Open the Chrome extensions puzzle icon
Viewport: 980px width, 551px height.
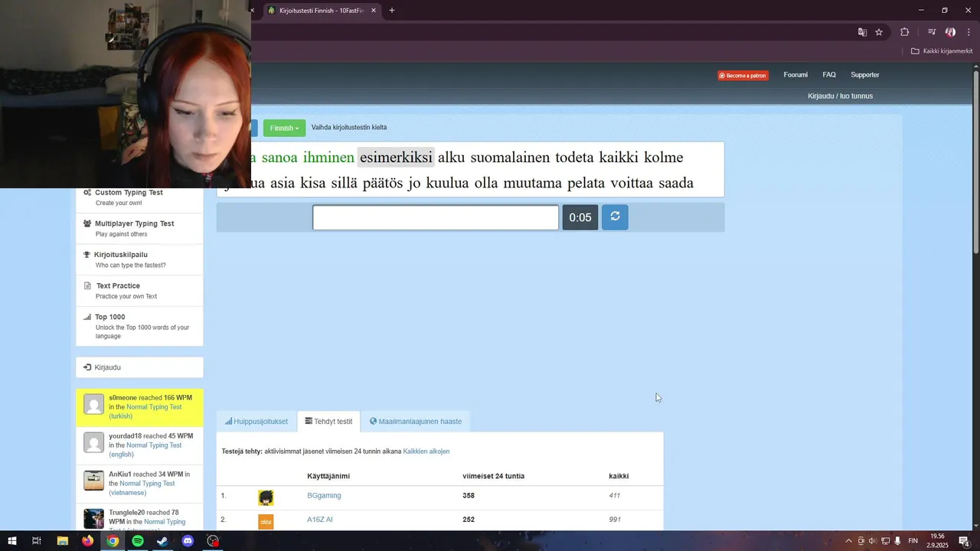click(905, 32)
